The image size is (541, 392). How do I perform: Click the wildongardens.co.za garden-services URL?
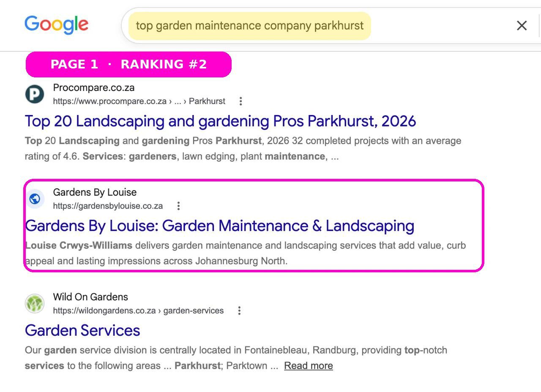pos(138,311)
